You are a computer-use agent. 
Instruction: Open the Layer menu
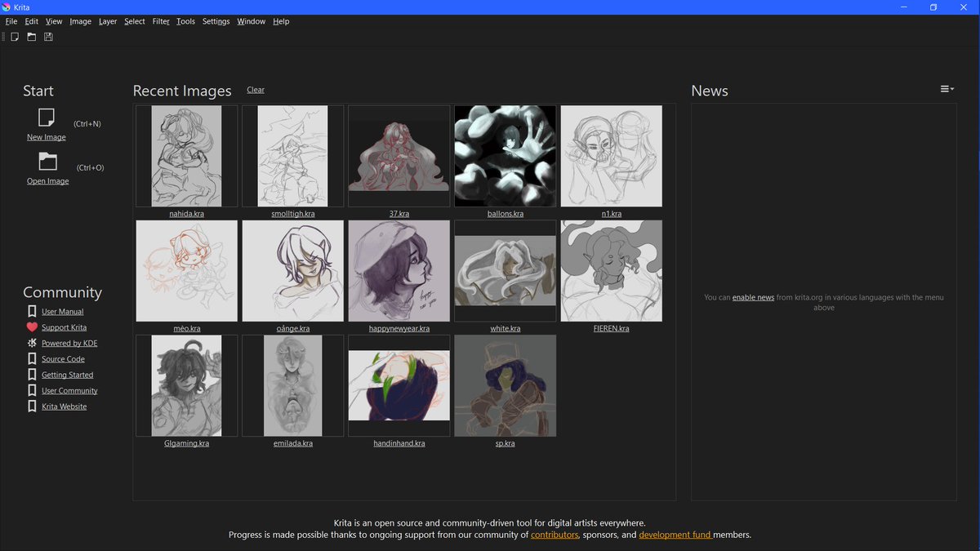coord(108,21)
